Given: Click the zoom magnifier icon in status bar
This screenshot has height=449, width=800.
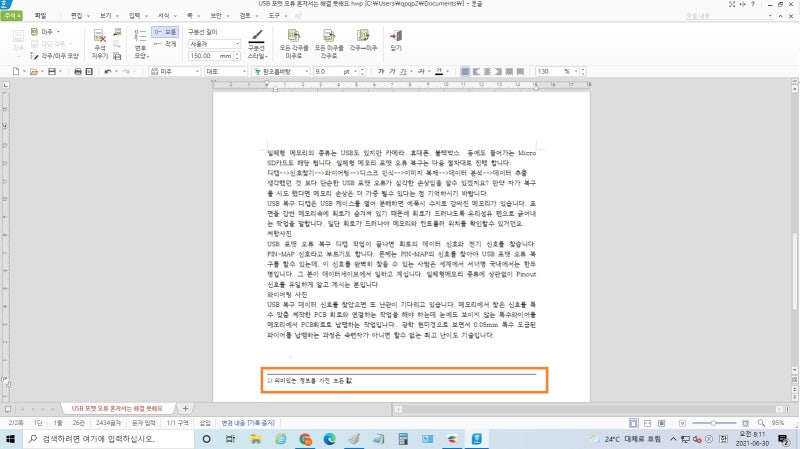Looking at the screenshot, I should pos(761,423).
